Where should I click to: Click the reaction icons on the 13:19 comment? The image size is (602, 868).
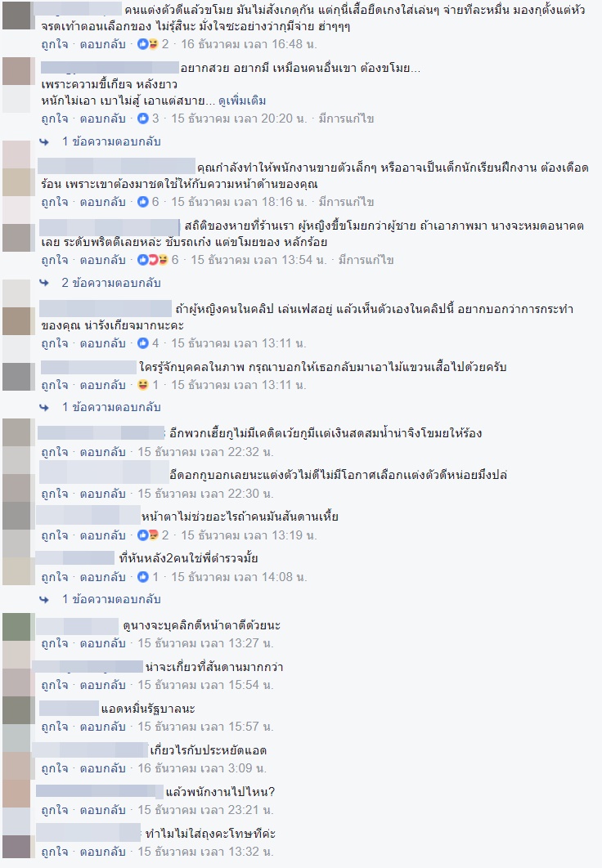click(148, 535)
